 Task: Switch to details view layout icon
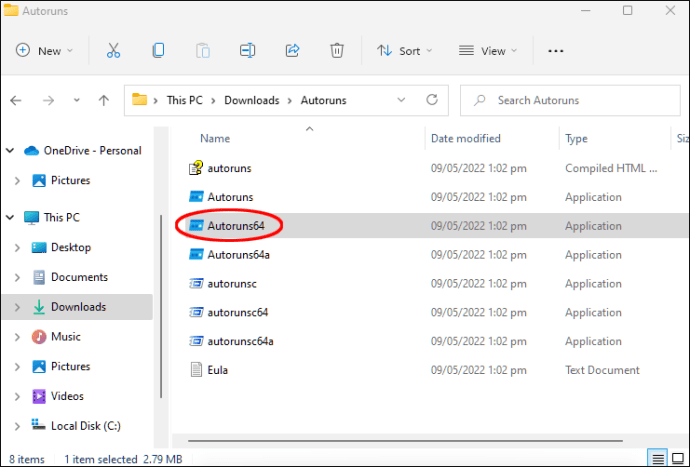click(x=657, y=458)
